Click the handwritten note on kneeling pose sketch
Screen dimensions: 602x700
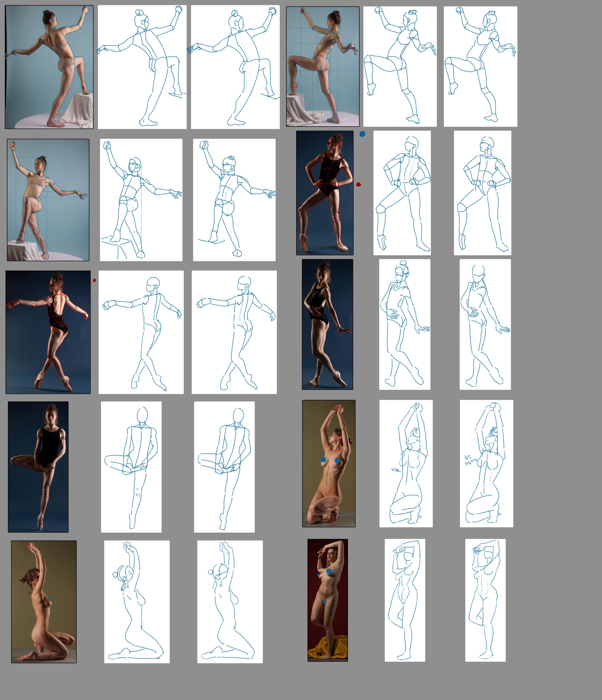tap(470, 460)
